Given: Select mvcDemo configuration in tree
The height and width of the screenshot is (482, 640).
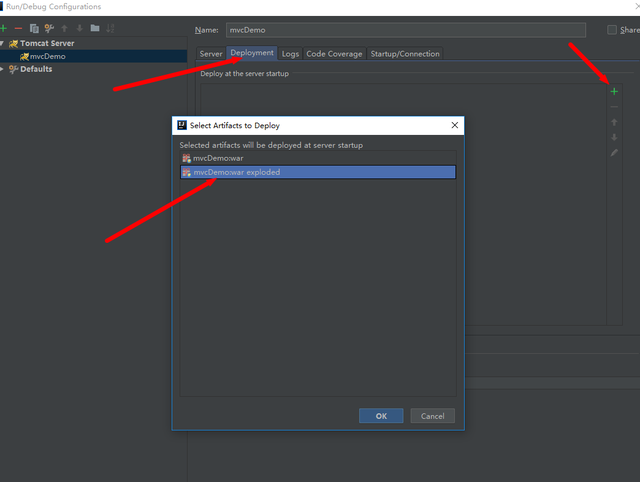Looking at the screenshot, I should click(x=93, y=56).
